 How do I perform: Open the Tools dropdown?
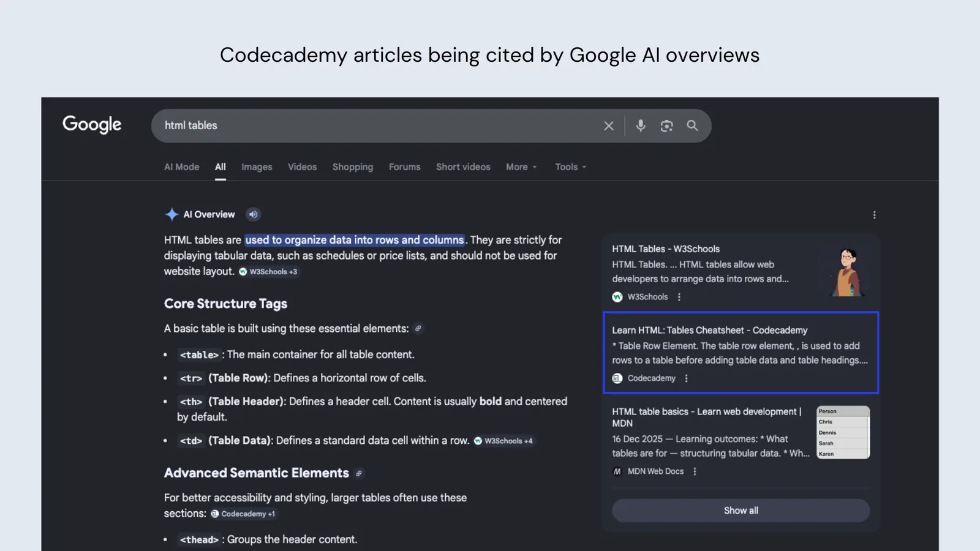click(x=570, y=167)
